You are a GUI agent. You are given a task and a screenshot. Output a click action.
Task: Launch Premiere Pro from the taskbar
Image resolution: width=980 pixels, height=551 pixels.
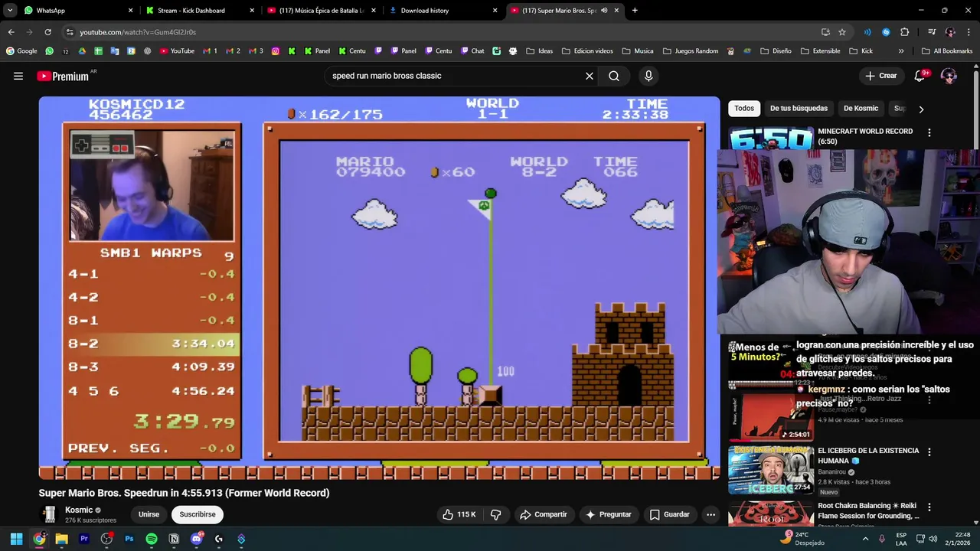pos(84,539)
